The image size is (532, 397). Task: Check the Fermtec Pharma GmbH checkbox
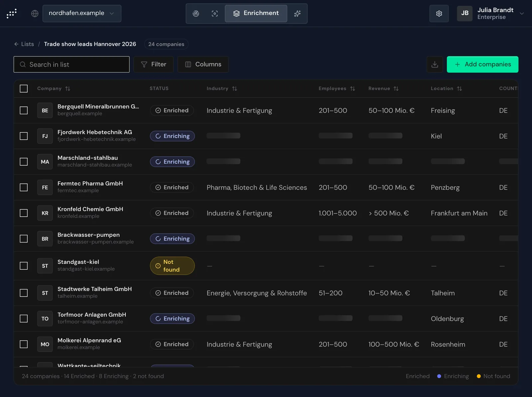click(x=24, y=187)
